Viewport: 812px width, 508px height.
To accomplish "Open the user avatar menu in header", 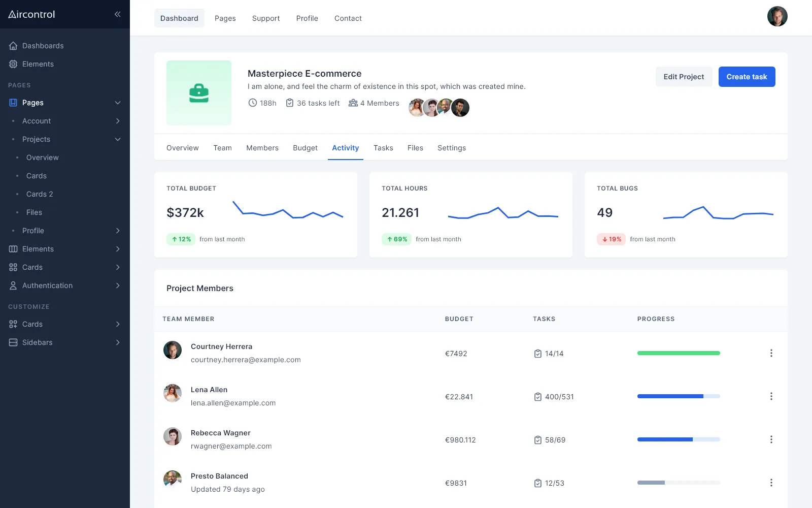I will click(777, 16).
